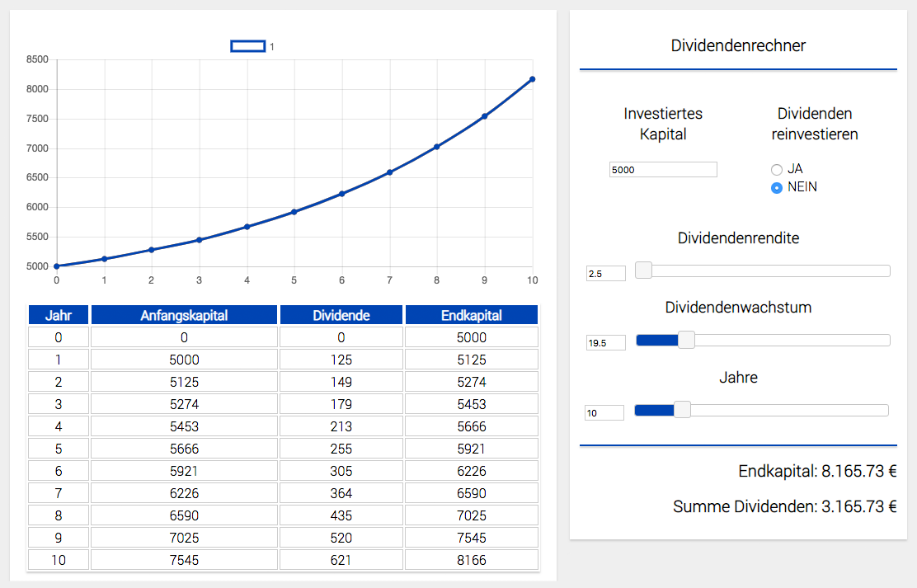The height and width of the screenshot is (588, 917).
Task: Click the Jahr cell 7
Action: pos(59,493)
